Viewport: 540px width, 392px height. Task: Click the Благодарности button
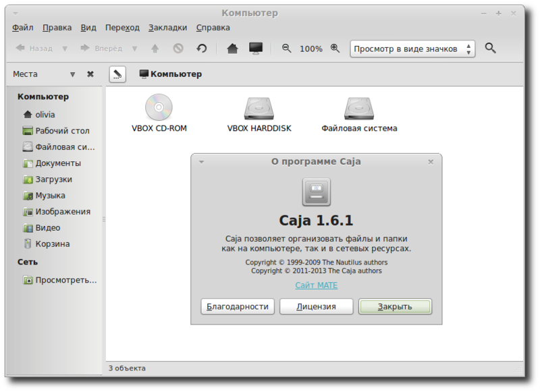pos(237,306)
